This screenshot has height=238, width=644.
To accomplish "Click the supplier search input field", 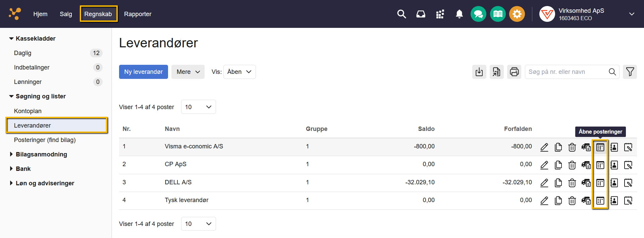I will pyautogui.click(x=567, y=72).
